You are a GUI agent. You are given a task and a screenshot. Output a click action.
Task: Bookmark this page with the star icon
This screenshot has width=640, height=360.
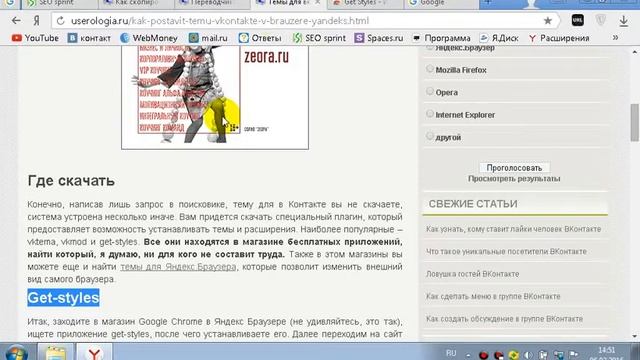pyautogui.click(x=548, y=20)
